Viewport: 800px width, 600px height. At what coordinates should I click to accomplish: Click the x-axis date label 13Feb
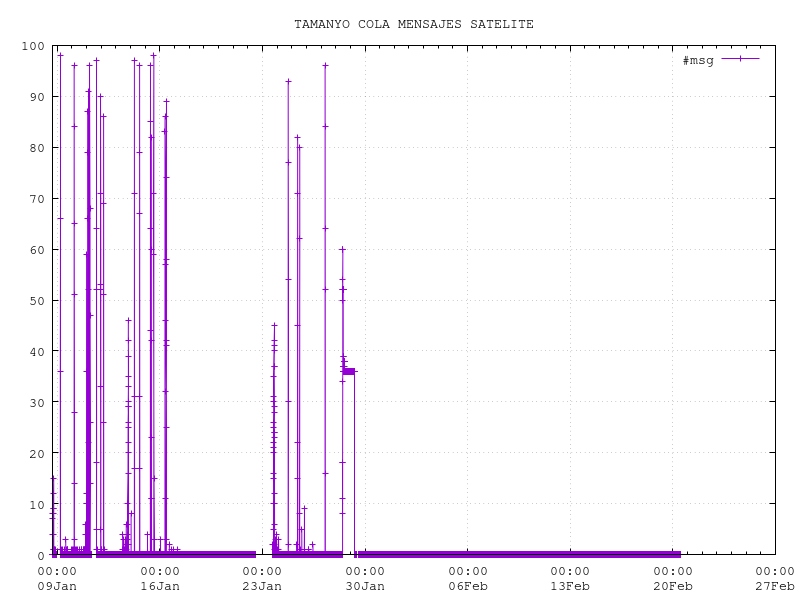coord(570,586)
